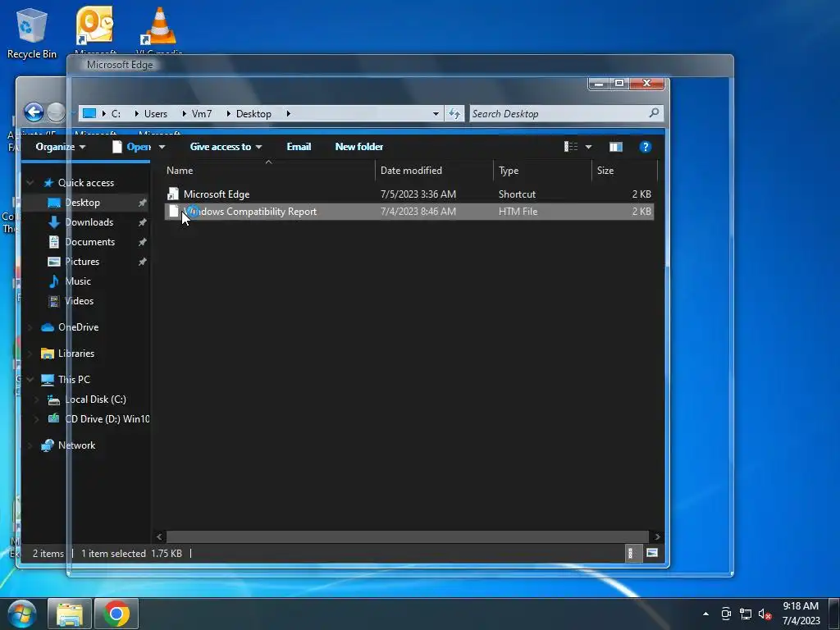This screenshot has height=630, width=840.
Task: Click the Back navigation arrow in Explorer
Action: click(x=34, y=112)
